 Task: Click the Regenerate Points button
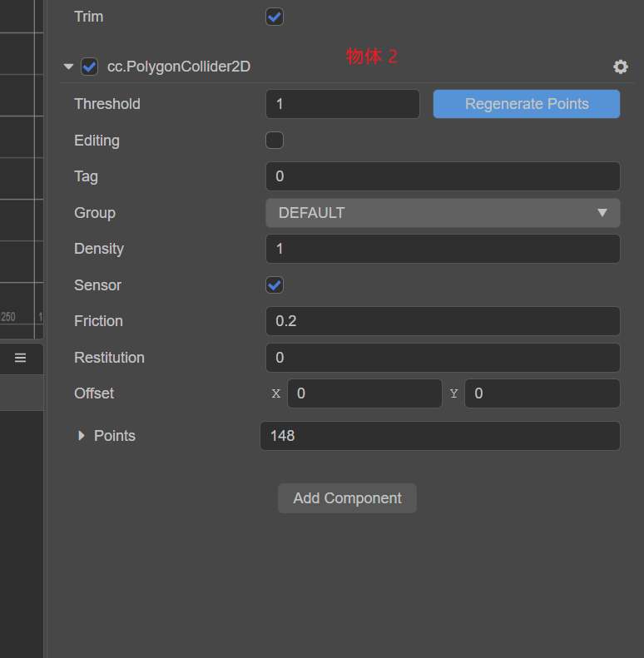click(527, 104)
